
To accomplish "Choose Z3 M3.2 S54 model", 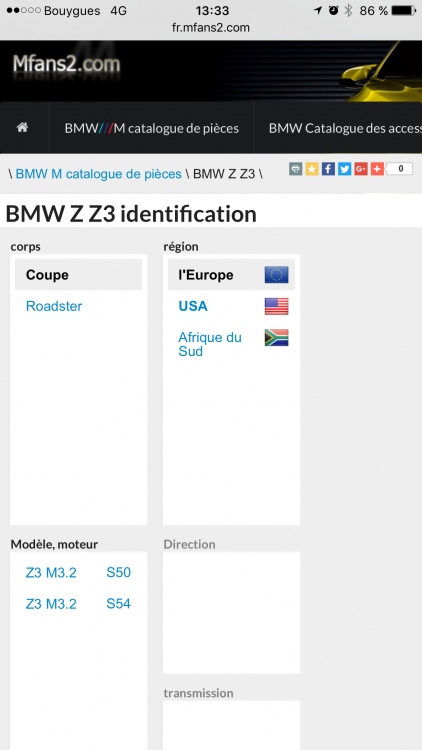I will tap(78, 604).
